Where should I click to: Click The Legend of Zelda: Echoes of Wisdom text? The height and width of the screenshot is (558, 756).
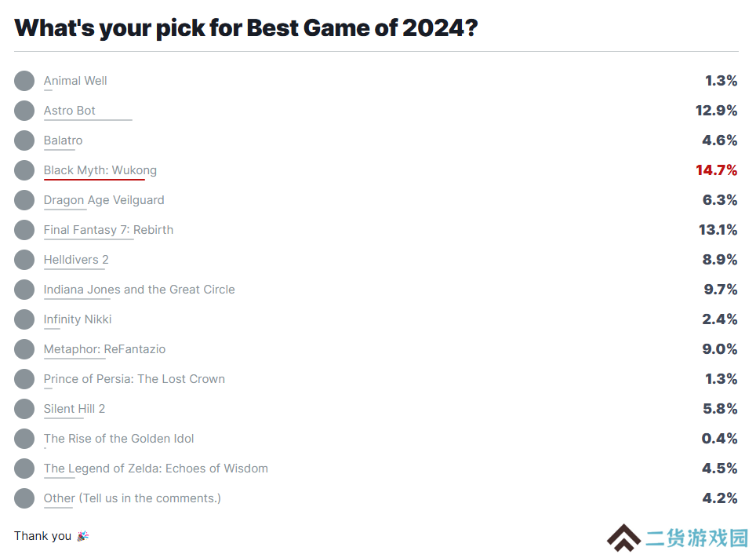[x=156, y=469]
